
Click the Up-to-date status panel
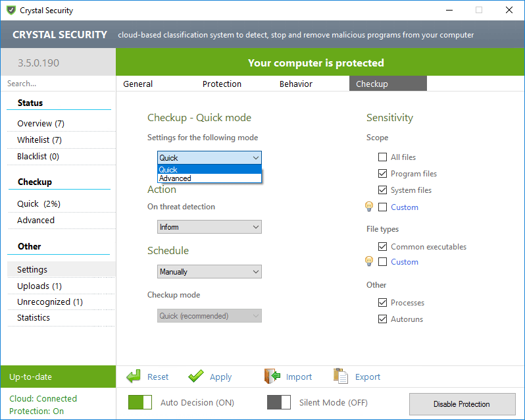coord(59,377)
